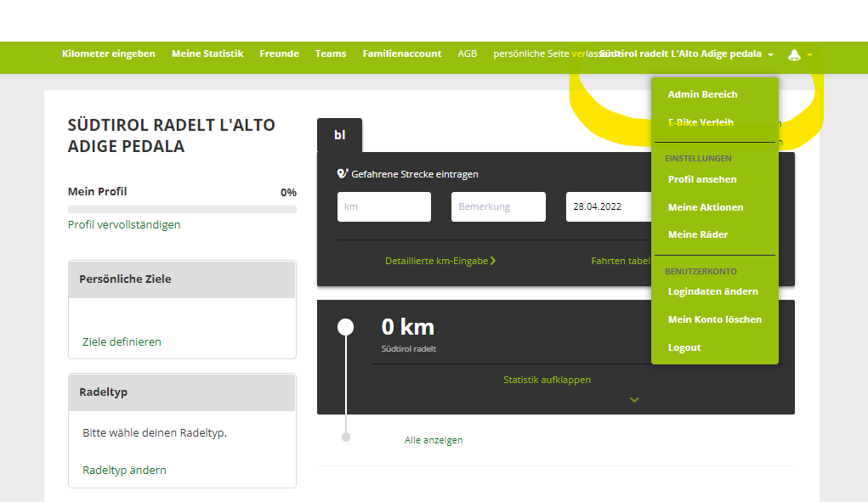This screenshot has width=868, height=502.
Task: Open Detaillierte km-Eingabe link
Action: pyautogui.click(x=440, y=261)
